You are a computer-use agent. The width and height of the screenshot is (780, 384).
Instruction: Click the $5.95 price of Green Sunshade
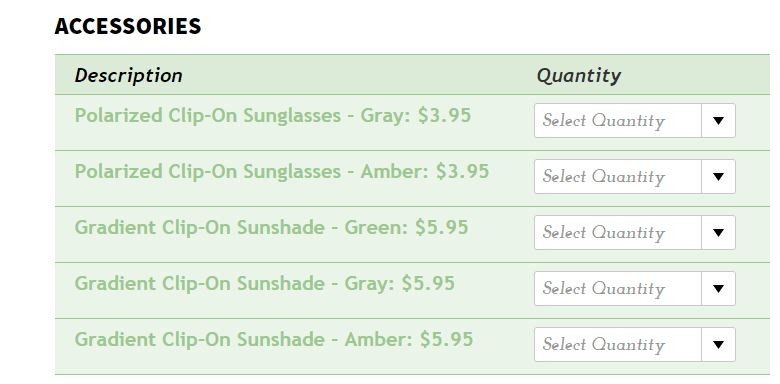point(442,227)
